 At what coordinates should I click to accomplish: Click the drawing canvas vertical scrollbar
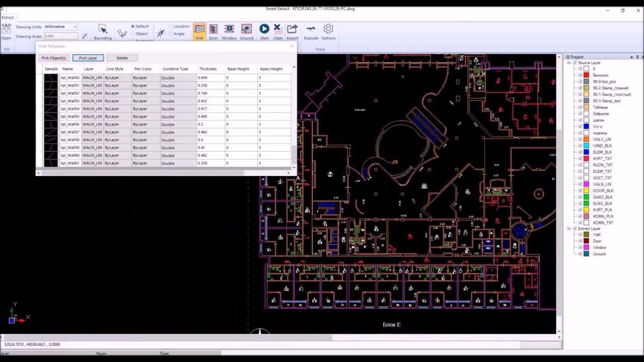tap(558, 194)
